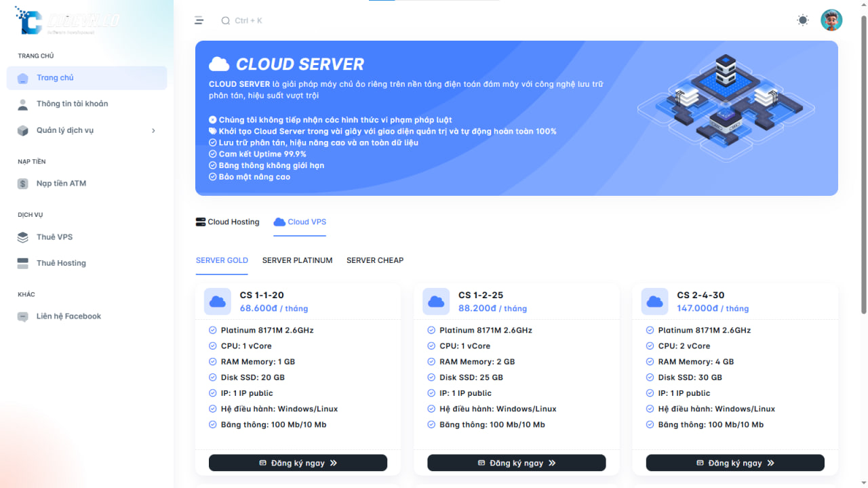Click the Thuê VPS layers icon

23,237
